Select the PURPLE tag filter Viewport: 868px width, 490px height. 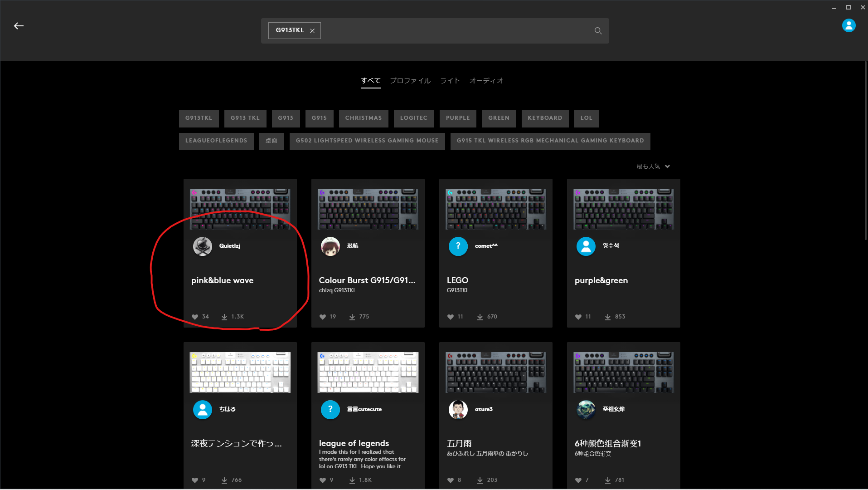(x=457, y=118)
